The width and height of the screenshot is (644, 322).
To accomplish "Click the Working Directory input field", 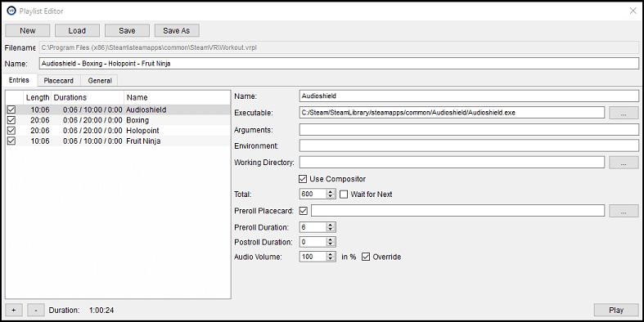I will 452,162.
